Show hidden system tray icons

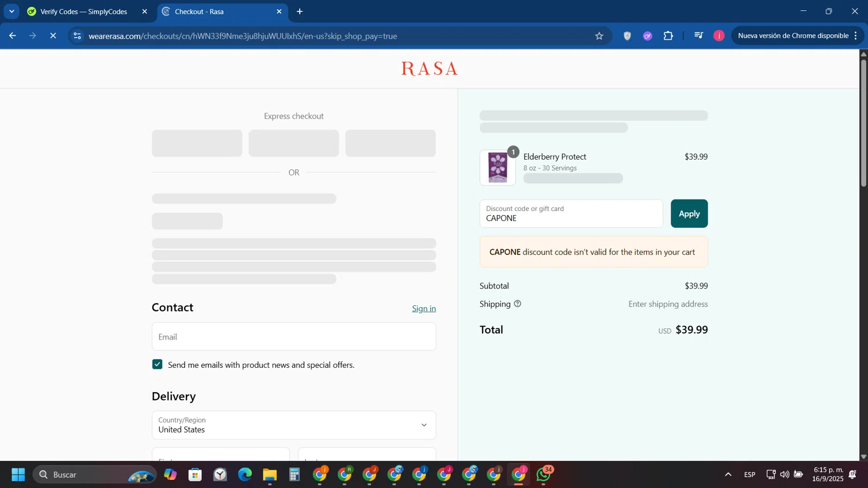[728, 475]
